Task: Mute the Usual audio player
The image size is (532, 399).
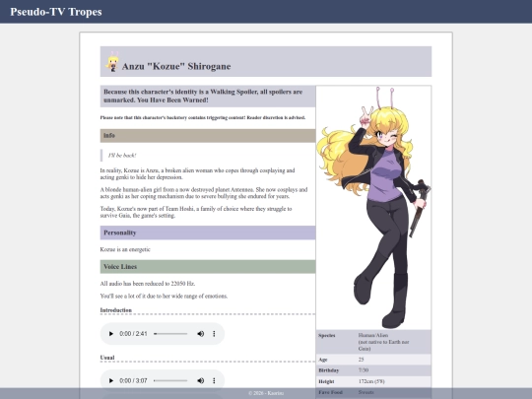Action: click(x=201, y=380)
